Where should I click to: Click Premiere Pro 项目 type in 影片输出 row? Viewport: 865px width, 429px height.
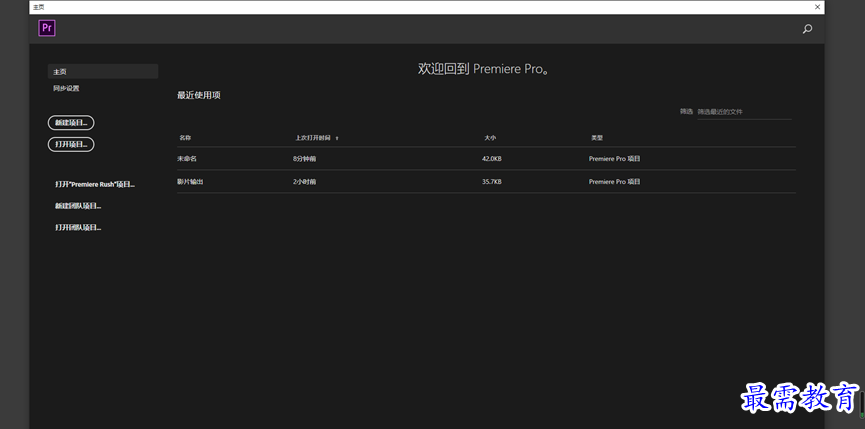(x=615, y=181)
